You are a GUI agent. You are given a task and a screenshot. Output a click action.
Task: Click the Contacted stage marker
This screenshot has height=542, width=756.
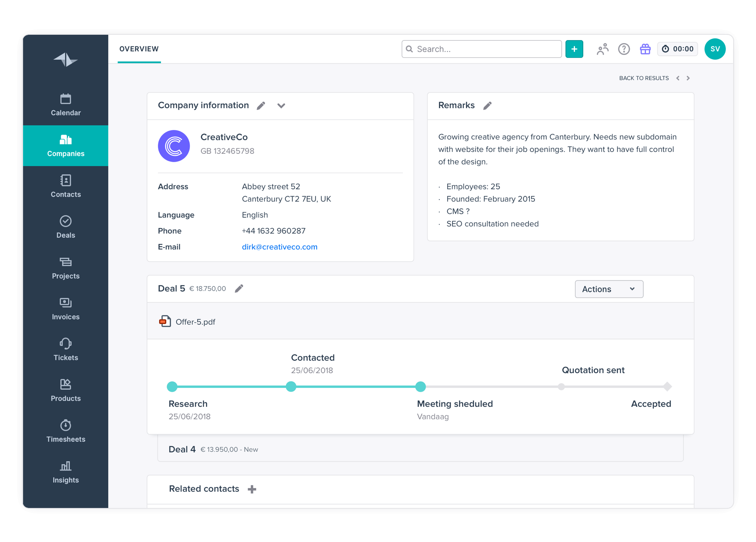(x=291, y=387)
